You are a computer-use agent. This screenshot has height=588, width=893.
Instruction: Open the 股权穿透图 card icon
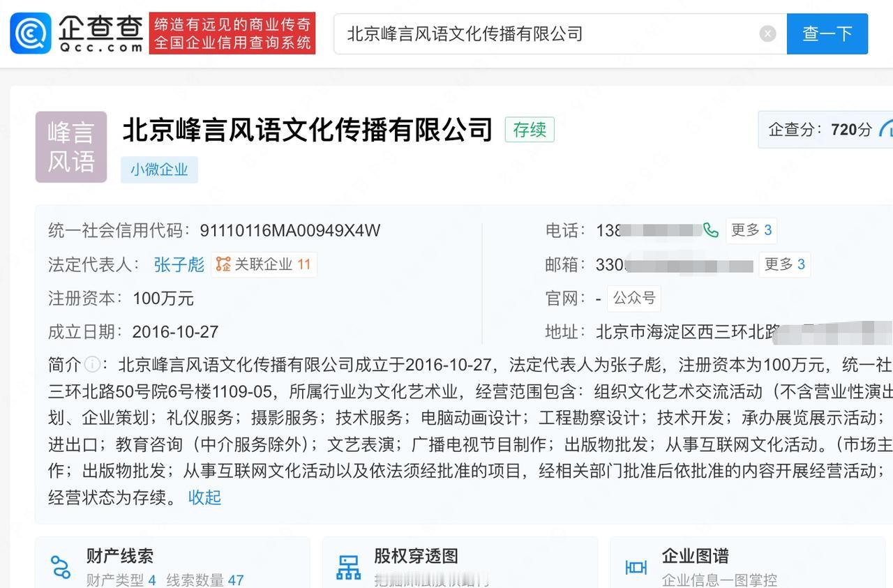point(348,567)
